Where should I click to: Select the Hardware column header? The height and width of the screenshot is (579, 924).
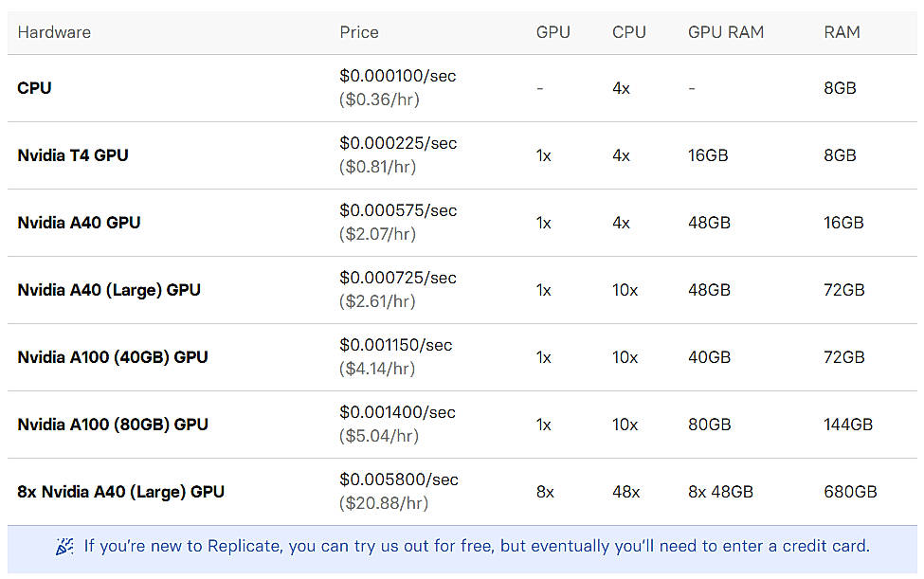coord(54,32)
